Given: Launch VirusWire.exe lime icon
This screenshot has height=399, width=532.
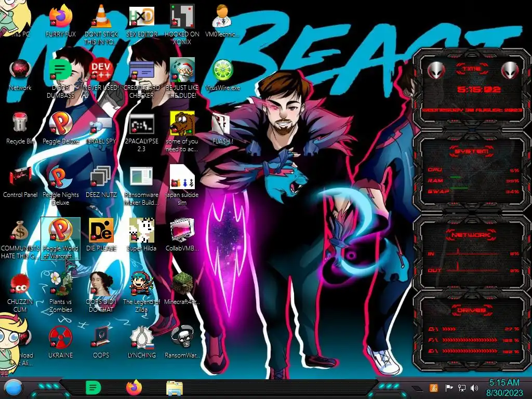Looking at the screenshot, I should point(222,71).
